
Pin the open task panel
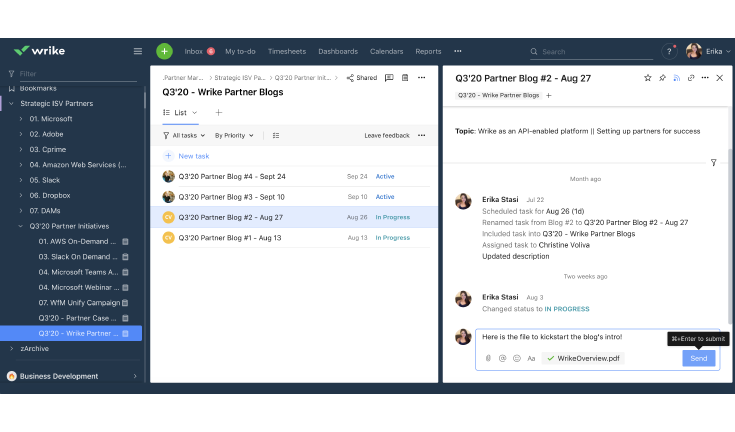pyautogui.click(x=662, y=78)
